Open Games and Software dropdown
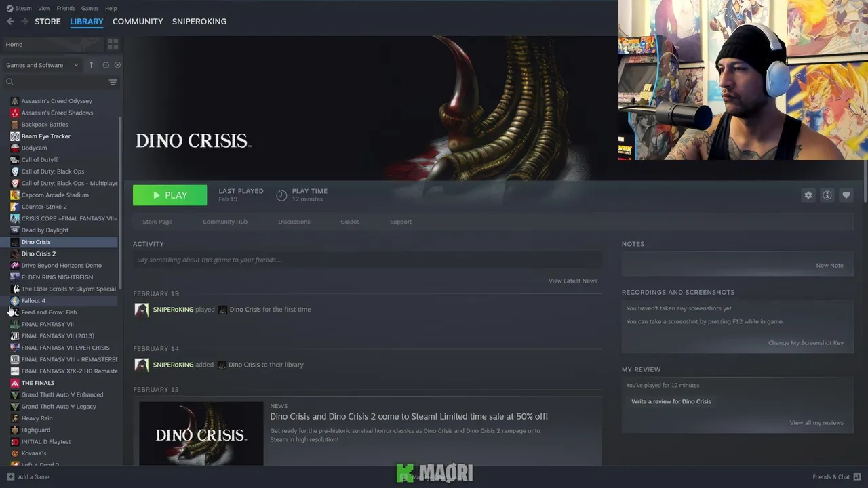 coord(42,65)
